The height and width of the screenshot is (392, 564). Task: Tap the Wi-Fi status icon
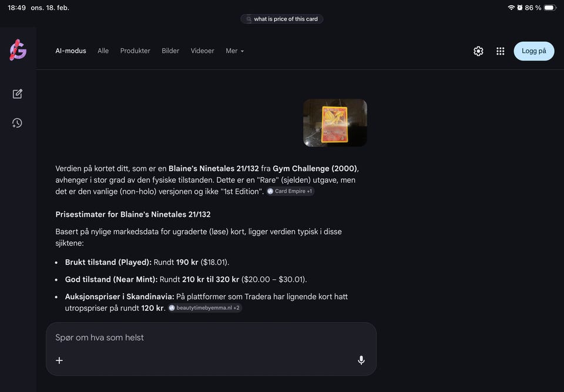pyautogui.click(x=511, y=8)
